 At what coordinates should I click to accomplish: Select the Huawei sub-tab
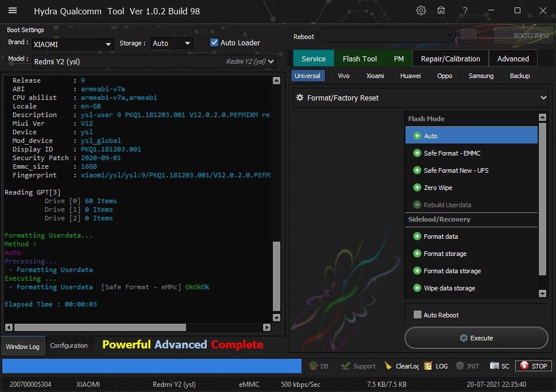(x=410, y=76)
